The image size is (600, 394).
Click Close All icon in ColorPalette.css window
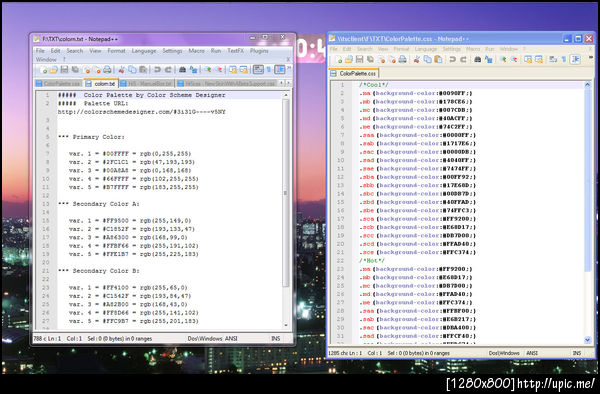pos(393,59)
